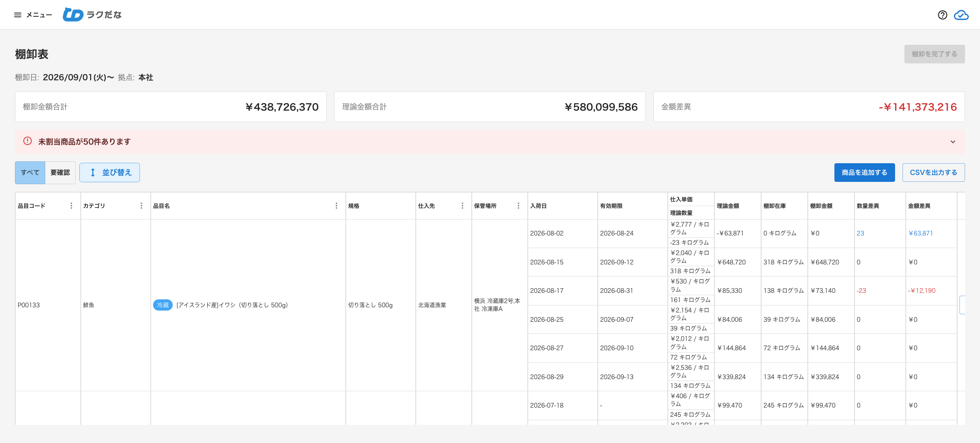Viewport: 980px width, 443px height.
Task: Click the 棚卸金額合計 ¥438,726,370 card
Action: [171, 107]
